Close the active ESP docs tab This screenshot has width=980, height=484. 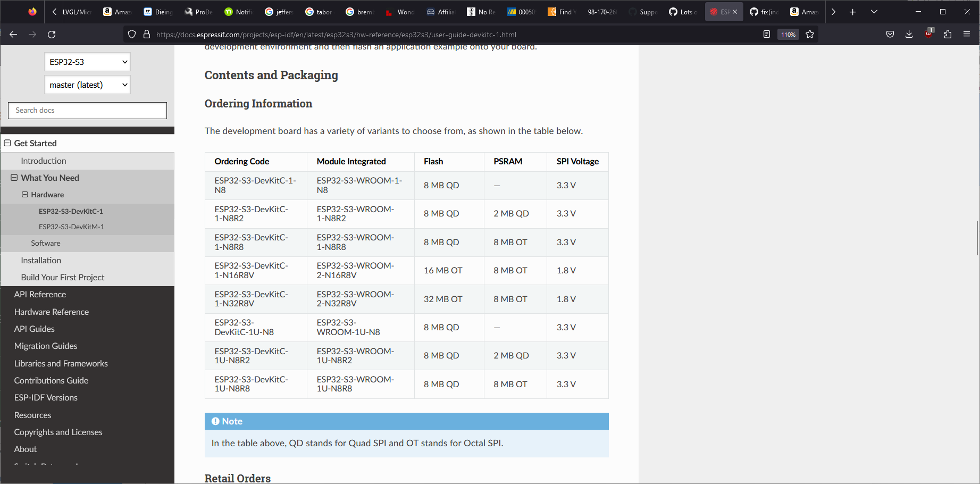tap(735, 12)
